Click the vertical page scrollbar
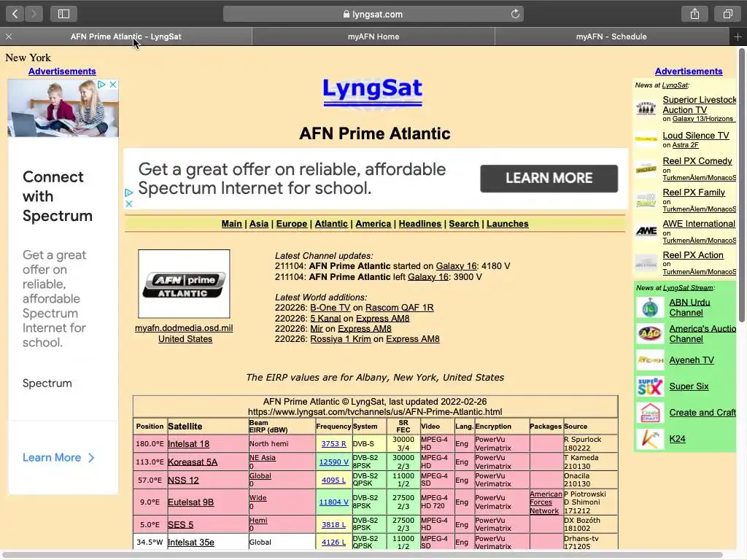Image resolution: width=747 pixels, height=560 pixels. tap(742, 186)
